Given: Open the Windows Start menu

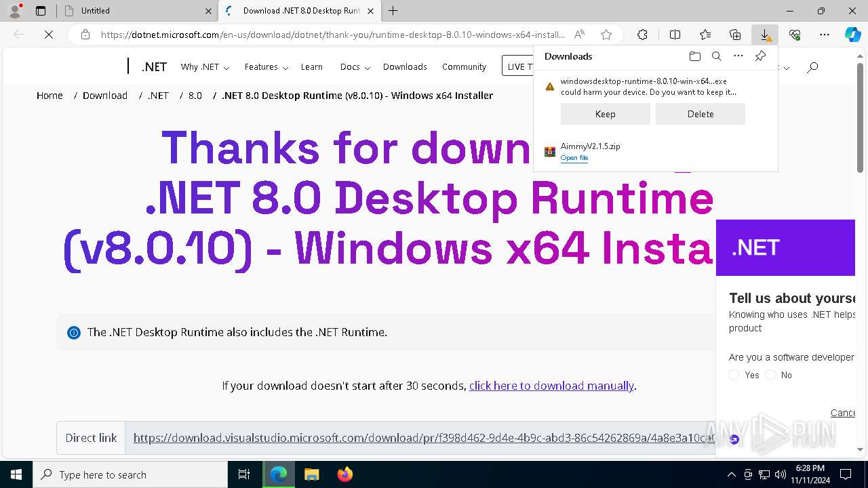Looking at the screenshot, I should (16, 474).
